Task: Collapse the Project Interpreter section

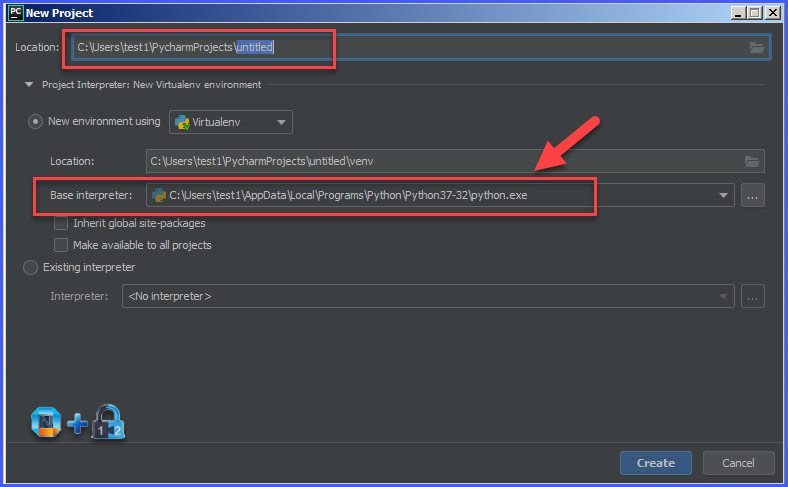Action: 29,84
